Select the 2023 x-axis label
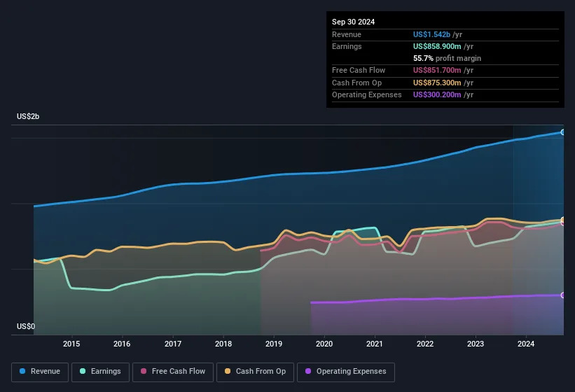The height and width of the screenshot is (392, 575). (x=476, y=344)
